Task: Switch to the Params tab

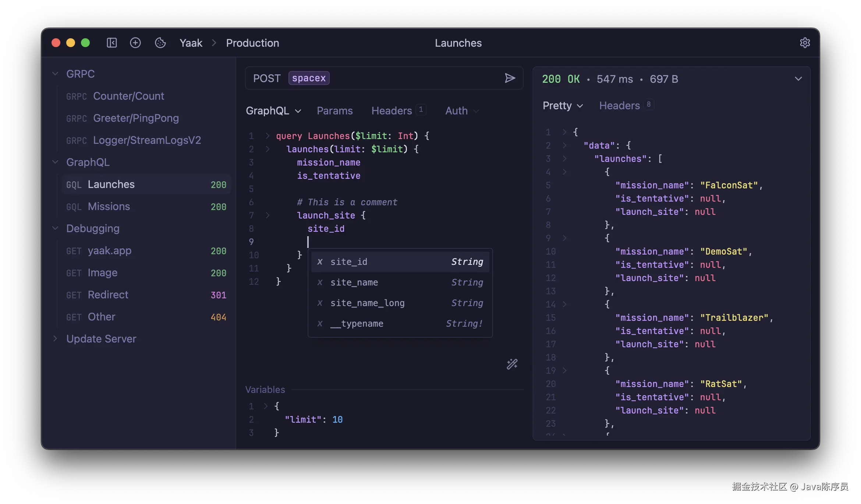Action: coord(334,111)
